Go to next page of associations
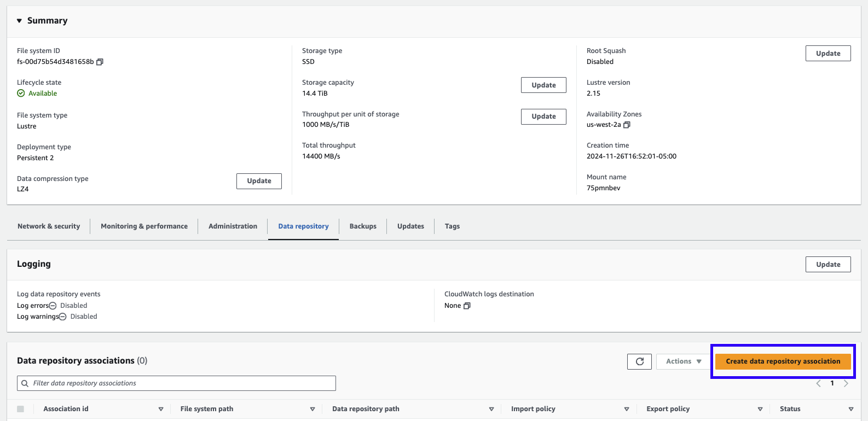The image size is (868, 421). coord(846,383)
